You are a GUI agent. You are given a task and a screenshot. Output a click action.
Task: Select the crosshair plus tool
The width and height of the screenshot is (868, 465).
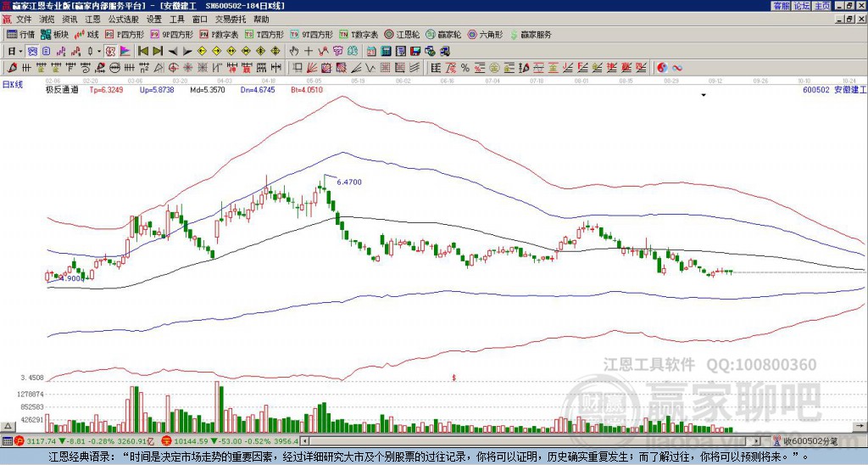pos(309,52)
